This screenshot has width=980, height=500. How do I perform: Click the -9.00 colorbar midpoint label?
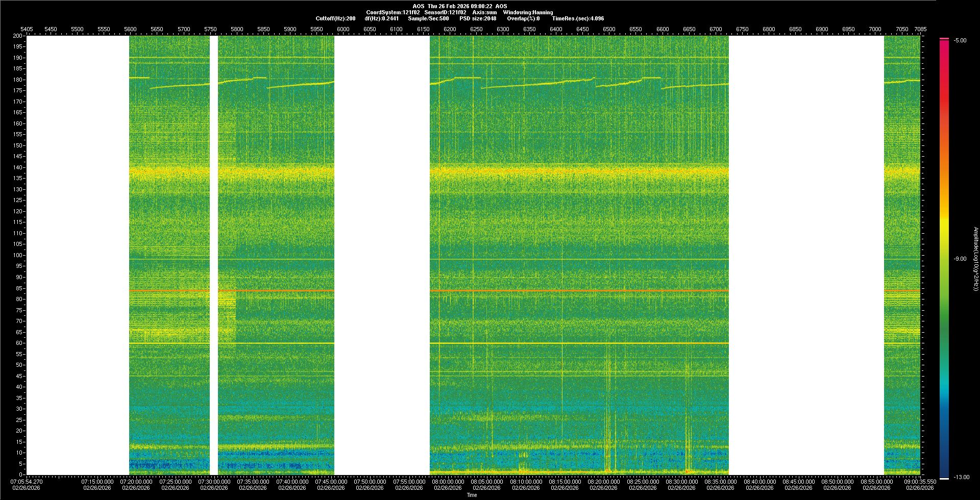coord(960,259)
